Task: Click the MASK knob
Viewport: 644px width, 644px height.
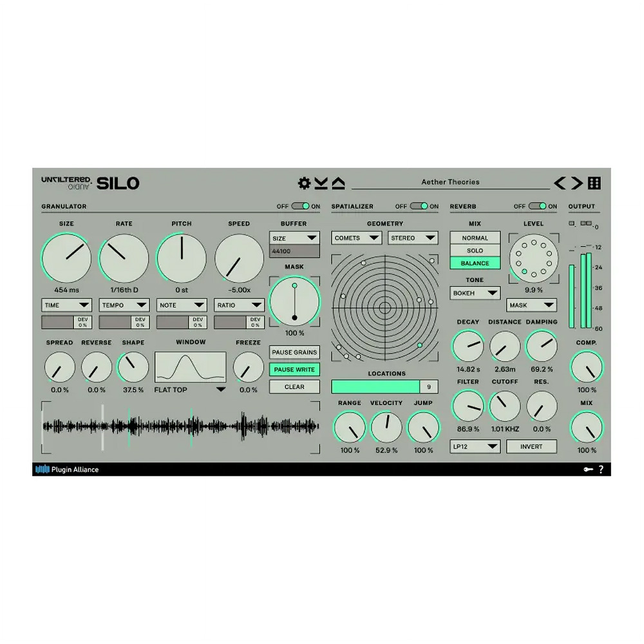Action: click(294, 301)
